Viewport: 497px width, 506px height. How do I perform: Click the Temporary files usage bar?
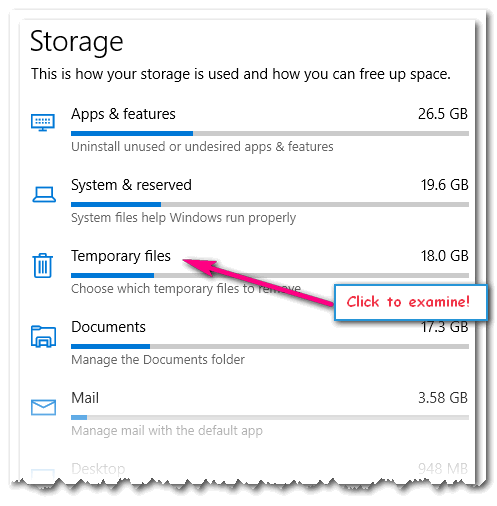click(x=270, y=275)
